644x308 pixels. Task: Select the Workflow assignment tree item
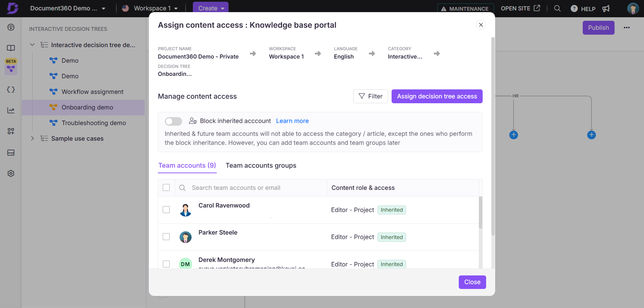click(x=92, y=91)
